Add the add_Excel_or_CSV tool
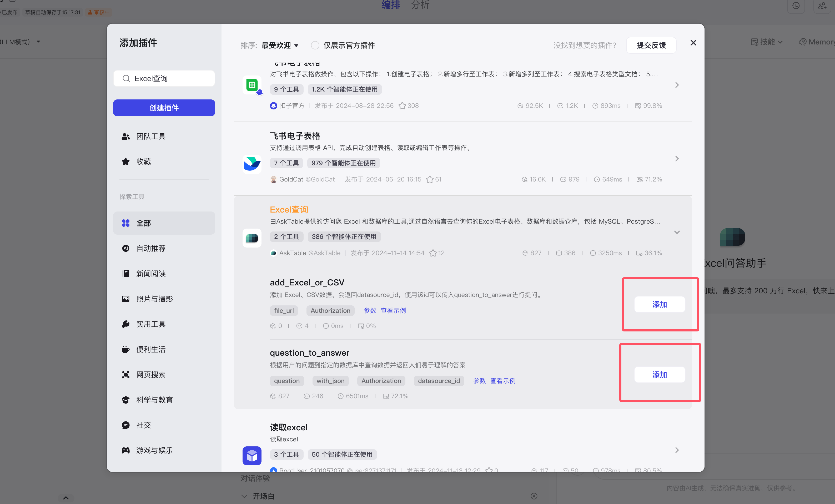This screenshot has height=504, width=835. pyautogui.click(x=660, y=304)
